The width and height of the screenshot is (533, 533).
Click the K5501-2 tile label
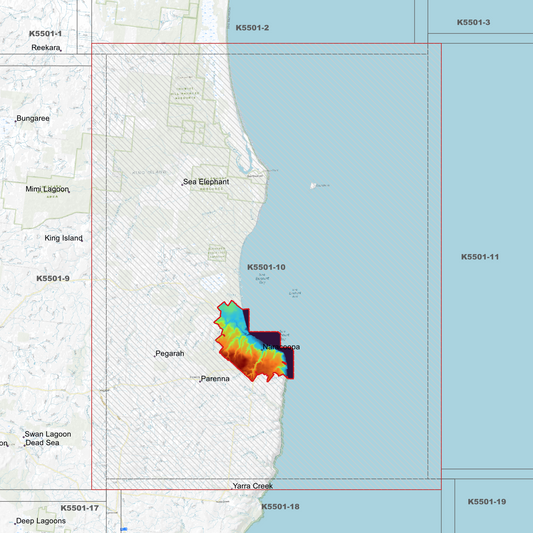[x=252, y=28]
